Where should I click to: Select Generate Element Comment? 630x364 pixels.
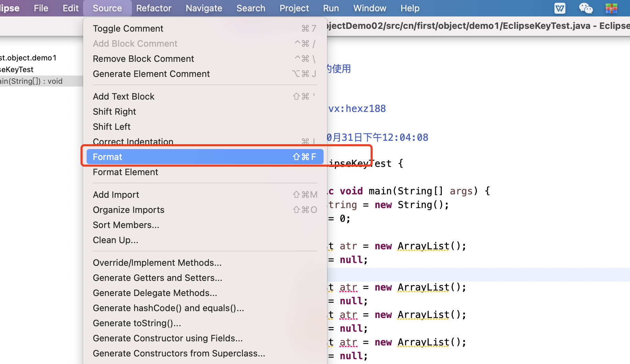pos(151,74)
